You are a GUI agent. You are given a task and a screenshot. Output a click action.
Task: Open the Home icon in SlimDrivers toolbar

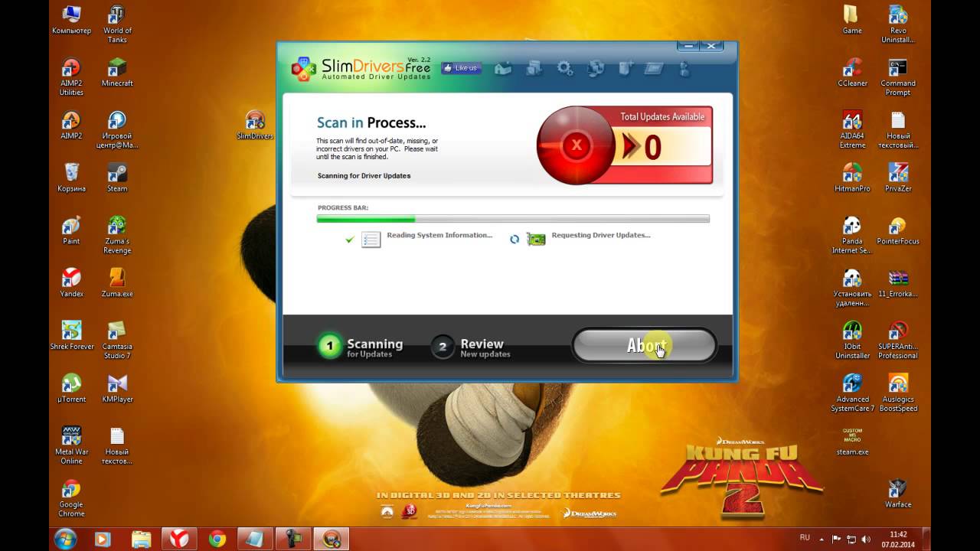[503, 69]
